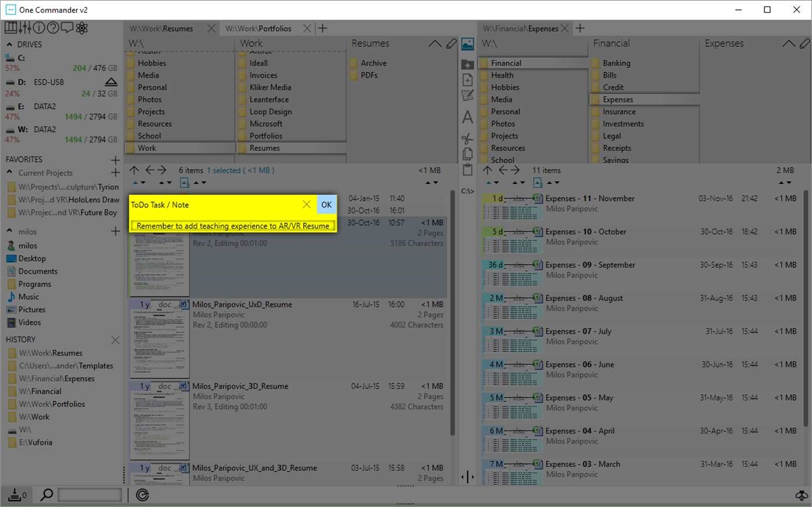The image size is (812, 507).
Task: Collapse the DRIVES section
Action: (9, 44)
